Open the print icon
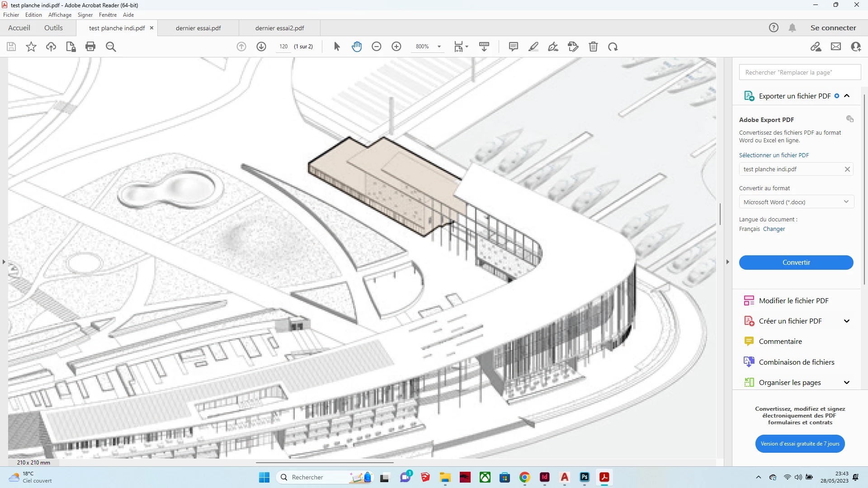Image resolution: width=868 pixels, height=488 pixels. (x=90, y=47)
